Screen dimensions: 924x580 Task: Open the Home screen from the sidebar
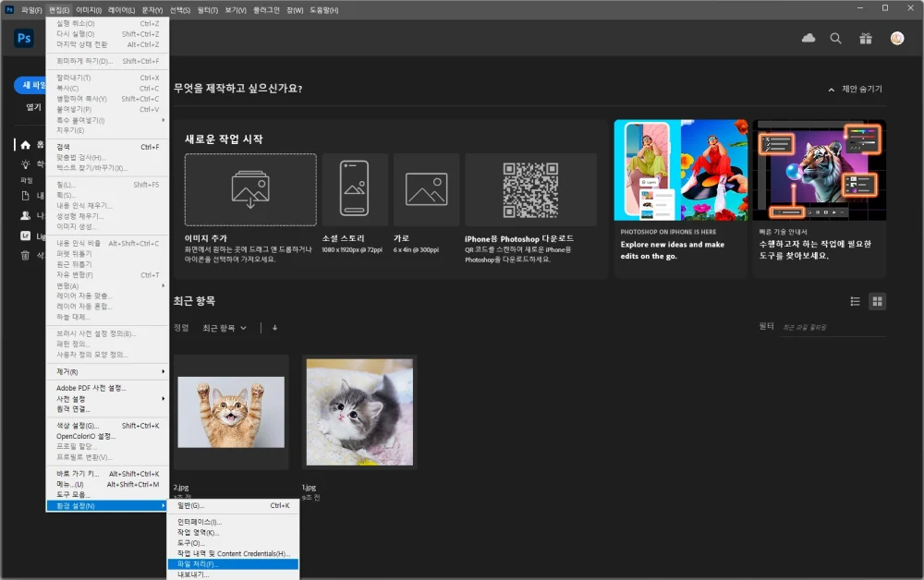click(25, 145)
